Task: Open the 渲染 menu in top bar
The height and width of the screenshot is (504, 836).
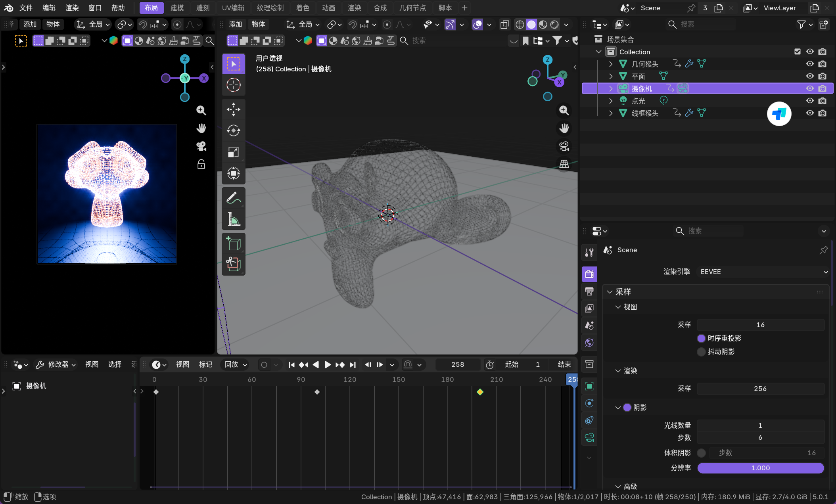Action: [x=72, y=8]
